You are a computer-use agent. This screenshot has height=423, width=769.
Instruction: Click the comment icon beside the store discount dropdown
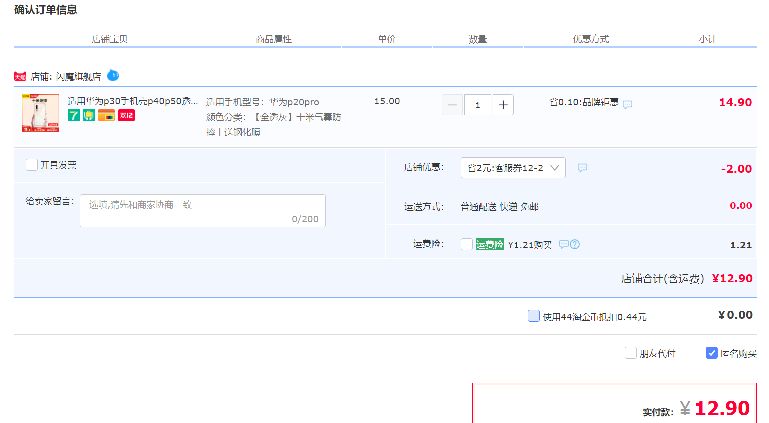(582, 168)
